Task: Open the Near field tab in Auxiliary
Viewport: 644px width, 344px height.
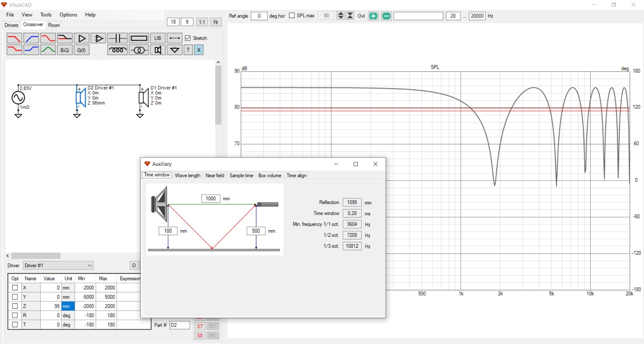Action: tap(215, 176)
